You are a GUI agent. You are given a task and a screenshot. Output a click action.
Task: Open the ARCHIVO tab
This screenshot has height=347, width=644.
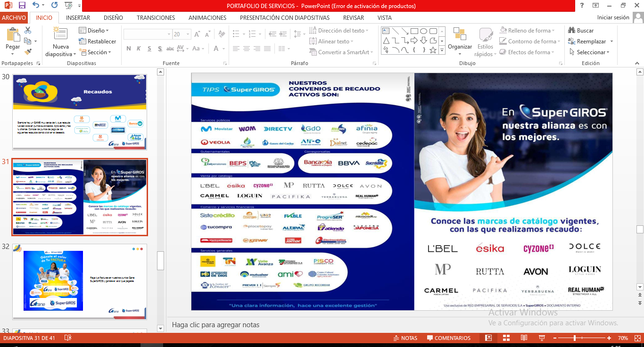tap(14, 18)
